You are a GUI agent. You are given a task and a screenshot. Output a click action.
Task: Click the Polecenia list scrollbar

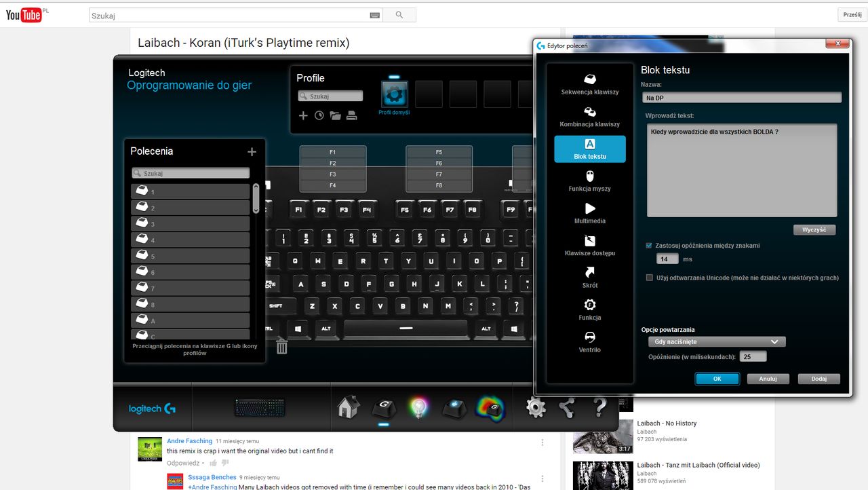256,198
